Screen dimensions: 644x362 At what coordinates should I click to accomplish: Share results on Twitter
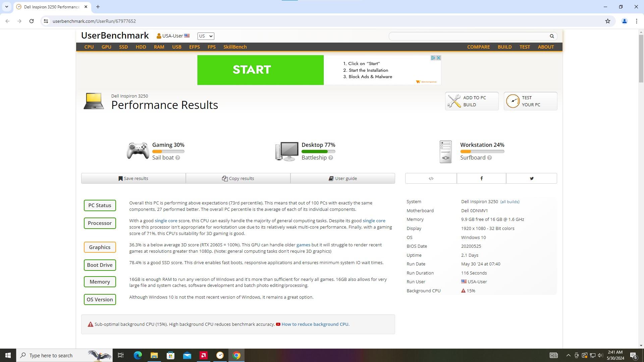(532, 178)
